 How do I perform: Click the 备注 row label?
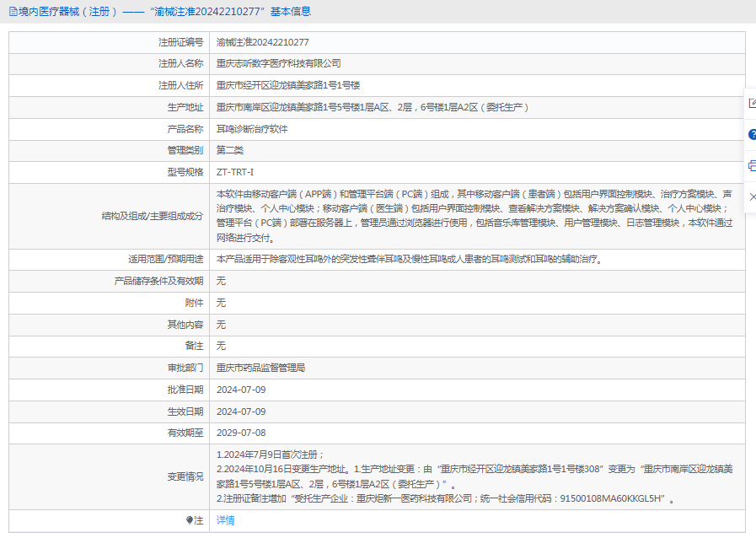195,346
